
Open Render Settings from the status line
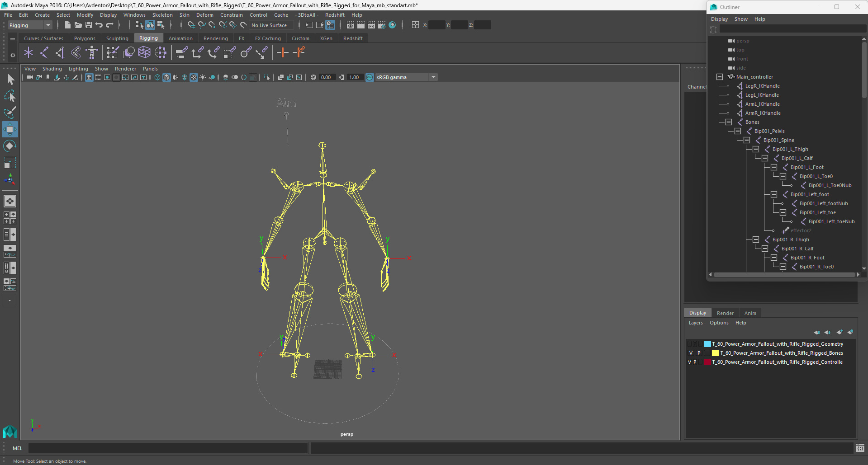tap(382, 25)
